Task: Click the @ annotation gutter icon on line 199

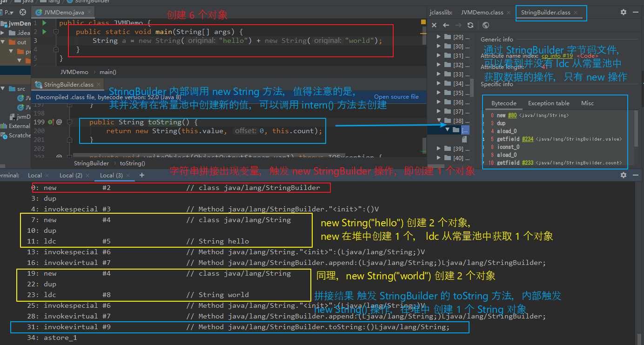Action: (x=59, y=122)
